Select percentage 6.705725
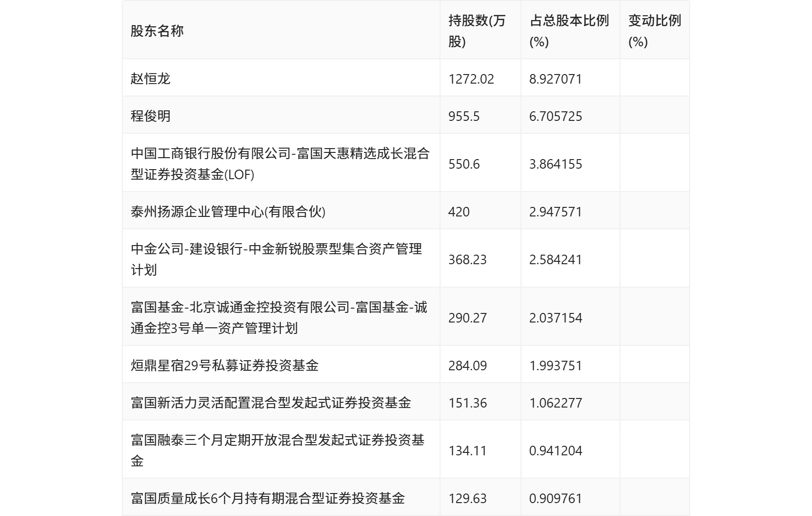Viewport: 812px width, 516px height. [556, 116]
